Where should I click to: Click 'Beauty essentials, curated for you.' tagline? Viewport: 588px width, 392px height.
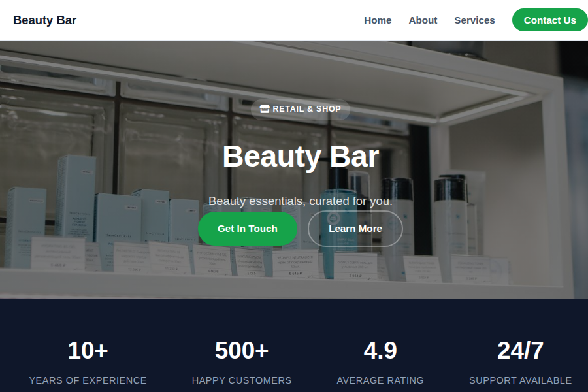(301, 201)
